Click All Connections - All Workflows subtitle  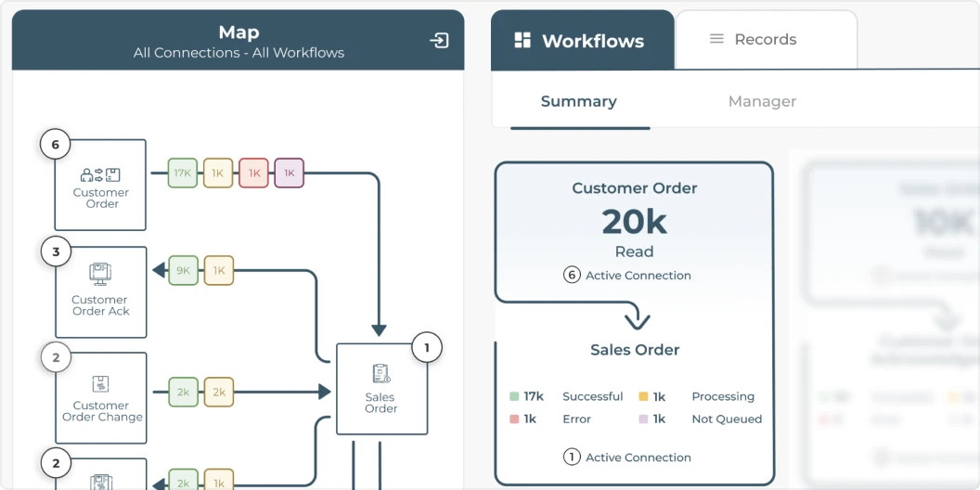(x=239, y=53)
